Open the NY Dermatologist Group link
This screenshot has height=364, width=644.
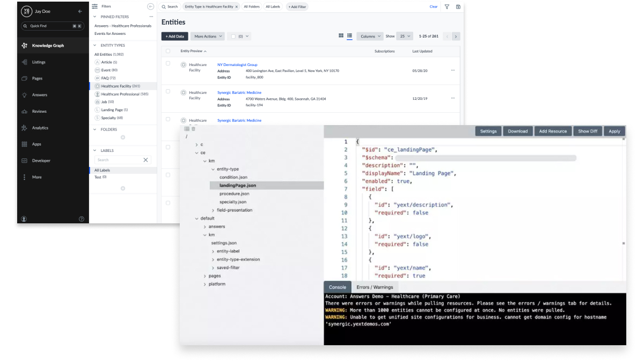click(237, 64)
